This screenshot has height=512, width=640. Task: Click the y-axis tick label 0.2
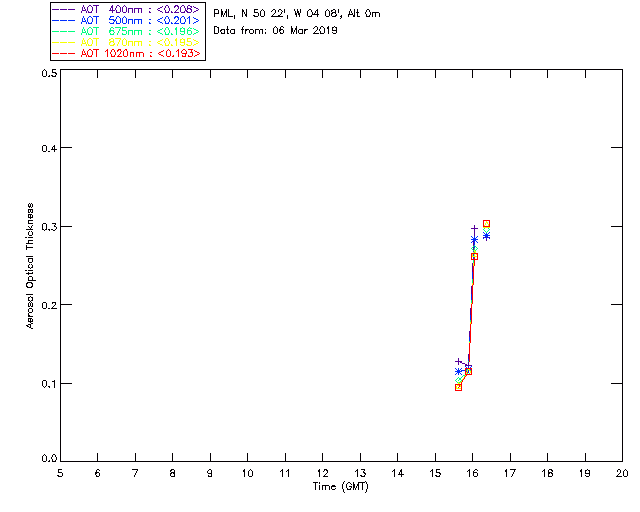(x=49, y=305)
